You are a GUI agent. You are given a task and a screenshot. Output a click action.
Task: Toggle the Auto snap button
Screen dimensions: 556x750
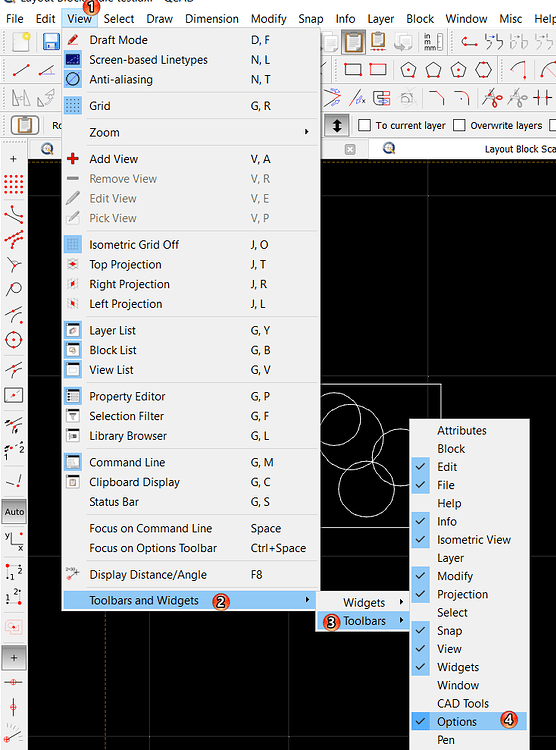pos(14,511)
